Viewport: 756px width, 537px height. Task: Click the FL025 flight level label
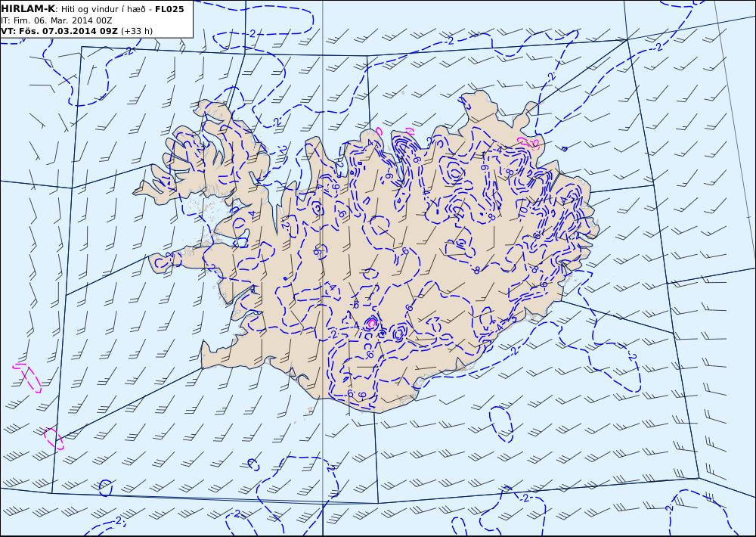(169, 9)
